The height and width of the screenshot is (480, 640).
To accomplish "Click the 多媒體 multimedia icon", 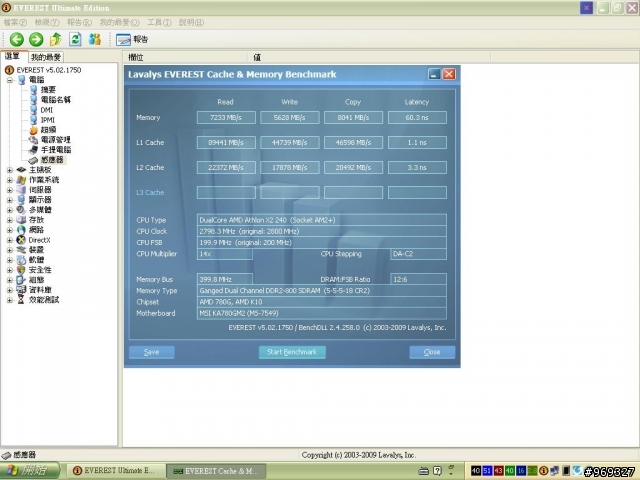I will click(x=21, y=210).
